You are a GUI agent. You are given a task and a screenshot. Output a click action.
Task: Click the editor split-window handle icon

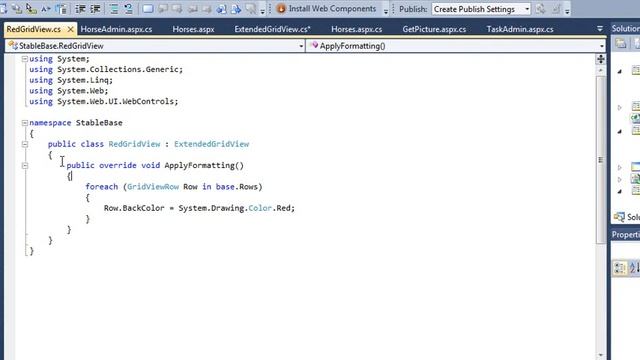pyautogui.click(x=600, y=59)
